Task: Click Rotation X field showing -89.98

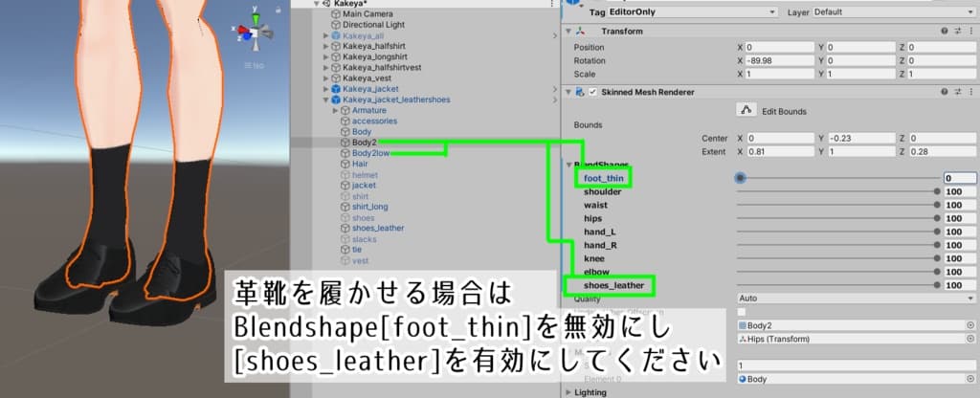Action: [779, 60]
